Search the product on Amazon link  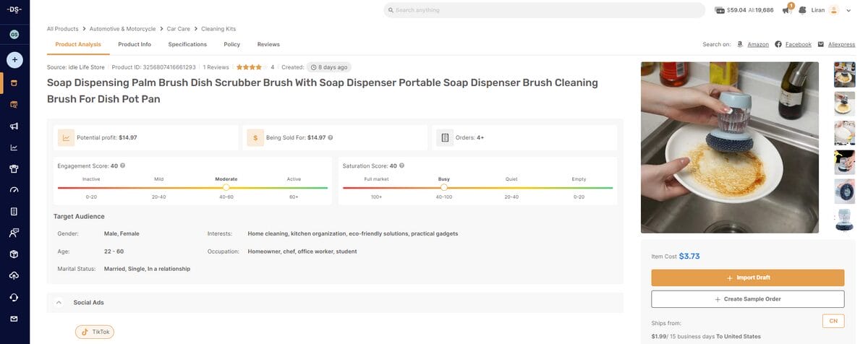pyautogui.click(x=757, y=44)
